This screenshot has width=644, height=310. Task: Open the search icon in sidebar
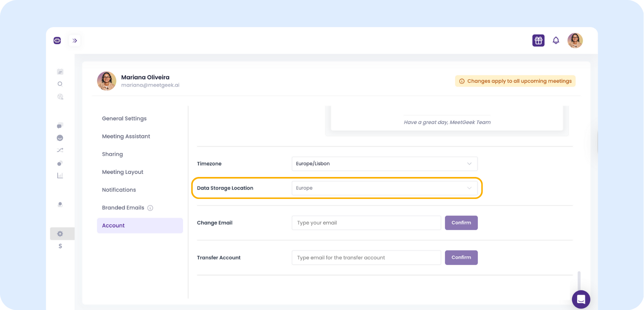point(60,84)
